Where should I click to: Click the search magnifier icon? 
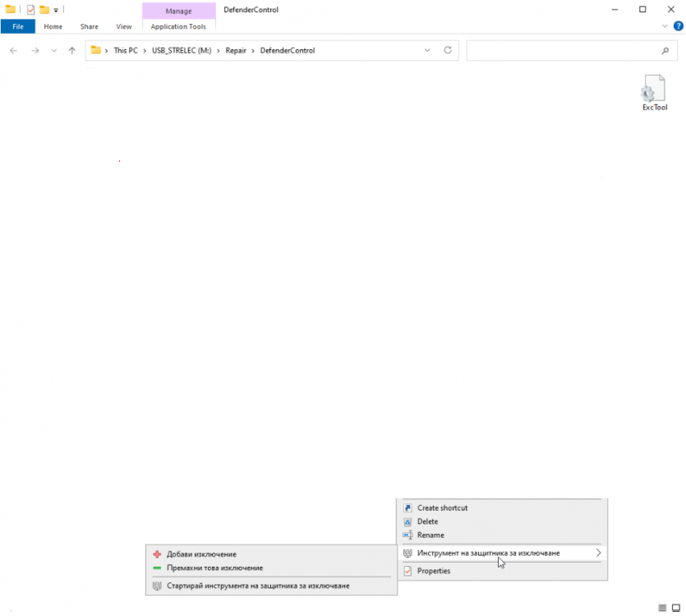pos(665,51)
